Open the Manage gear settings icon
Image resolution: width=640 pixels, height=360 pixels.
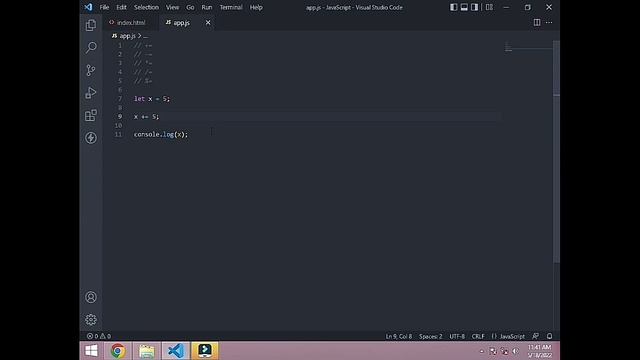[x=91, y=320]
